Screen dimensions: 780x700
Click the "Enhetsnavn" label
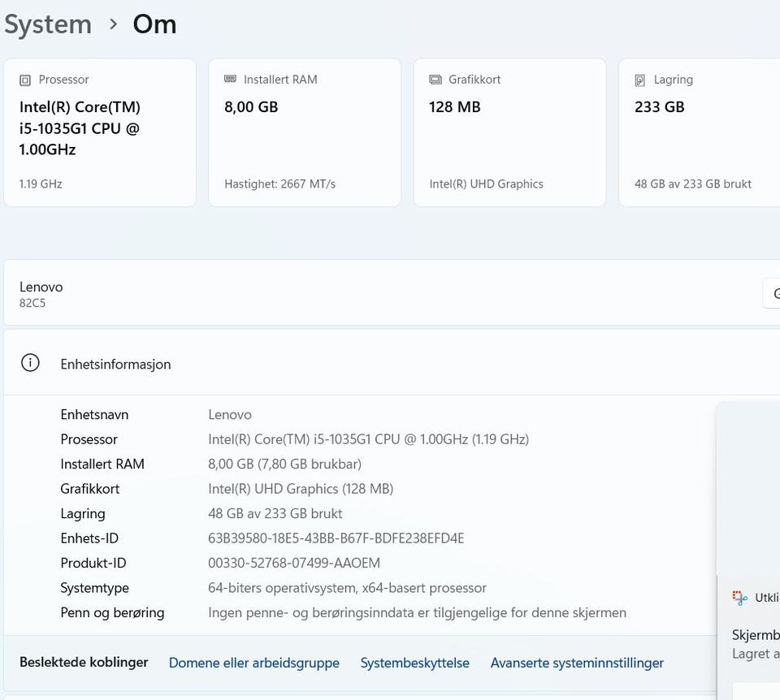point(94,415)
